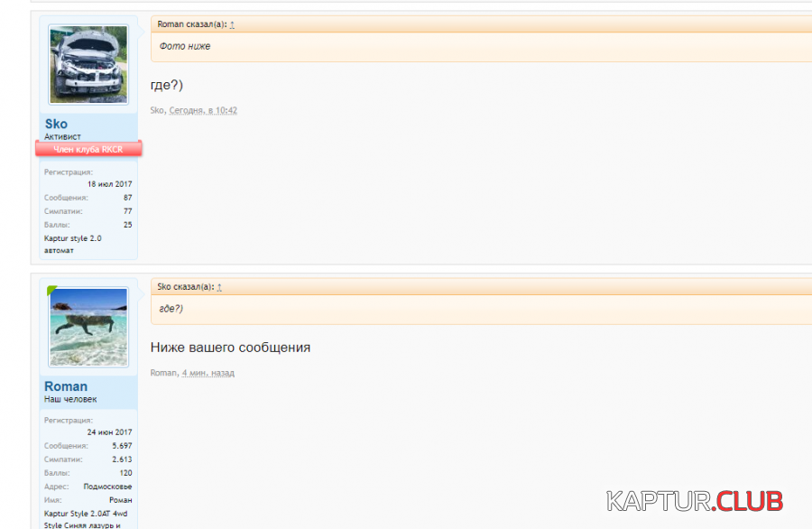Open Roman's likes count of 2.613
The width and height of the screenshot is (812, 529).
point(122,459)
